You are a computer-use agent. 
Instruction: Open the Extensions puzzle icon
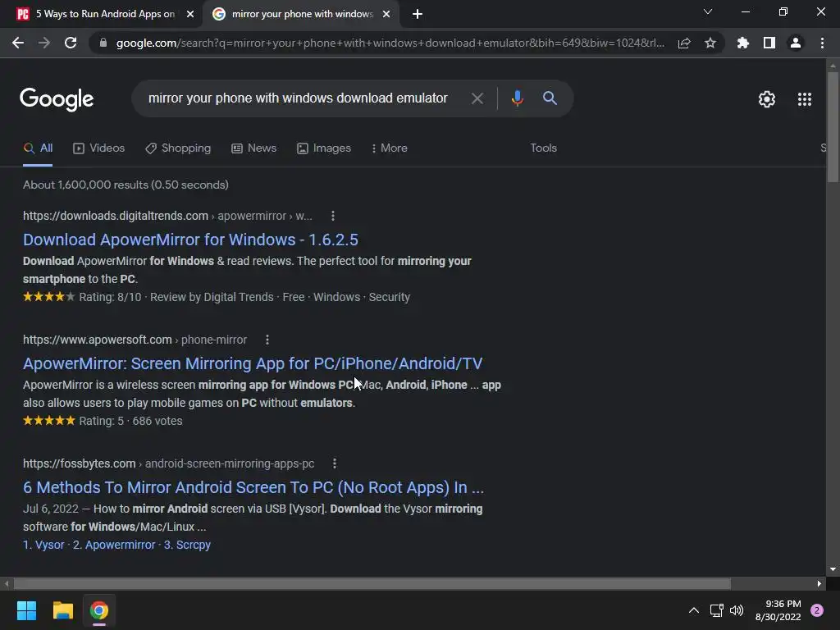tap(742, 43)
